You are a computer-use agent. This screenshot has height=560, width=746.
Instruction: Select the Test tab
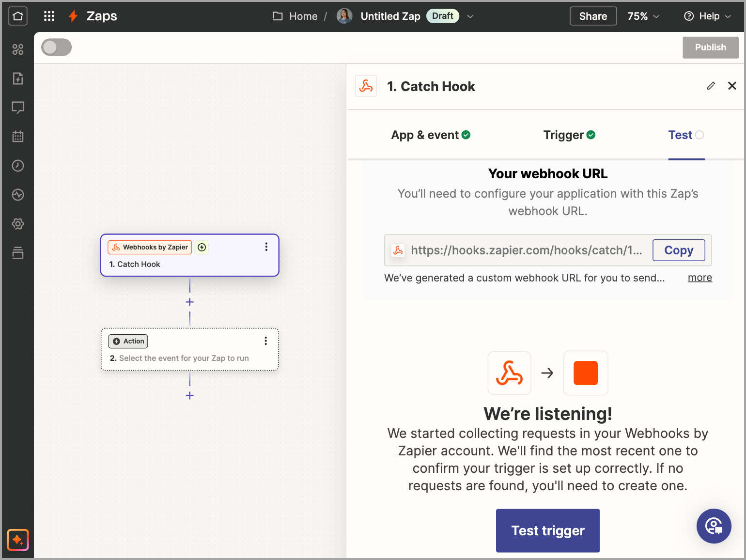pyautogui.click(x=686, y=135)
